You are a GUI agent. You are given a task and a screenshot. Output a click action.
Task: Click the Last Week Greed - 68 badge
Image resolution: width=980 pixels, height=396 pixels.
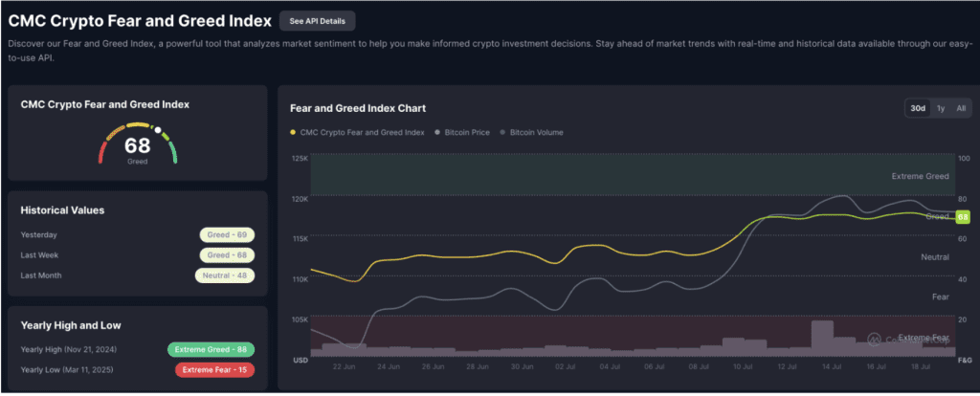(x=227, y=254)
